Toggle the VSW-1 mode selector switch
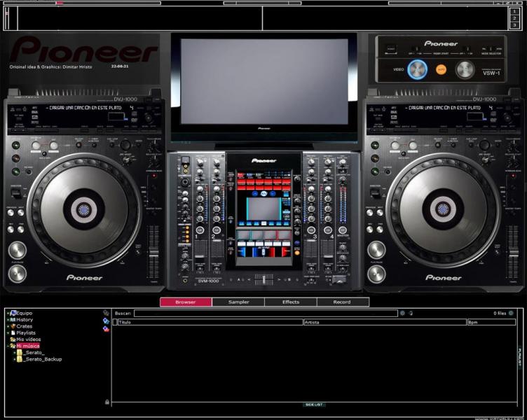Image resolution: width=527 pixels, height=420 pixels. 491,49
